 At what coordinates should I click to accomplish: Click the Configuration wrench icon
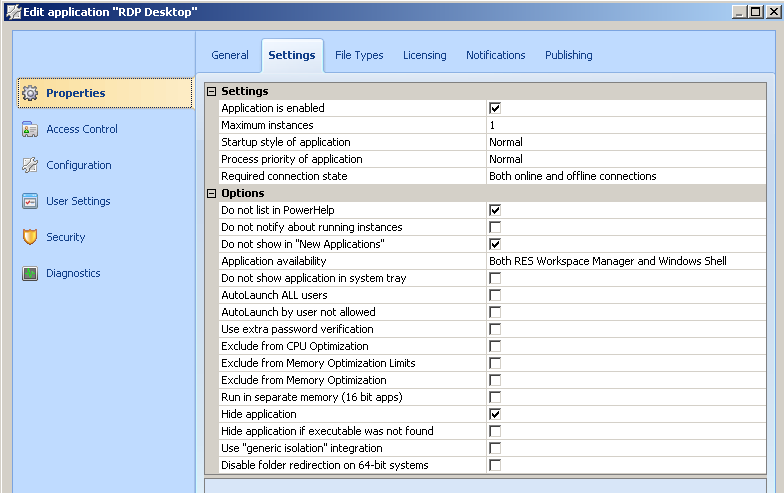[30, 165]
